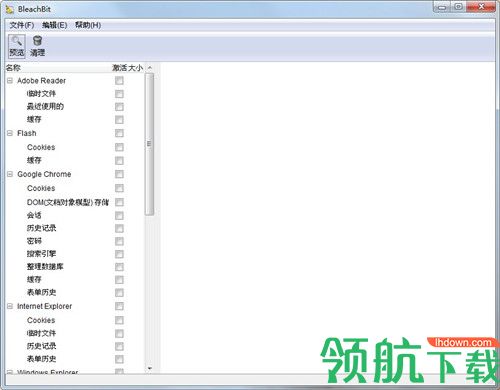Check Internet Explorer 临时文件 checkbox
The height and width of the screenshot is (390, 500).
[x=119, y=333]
